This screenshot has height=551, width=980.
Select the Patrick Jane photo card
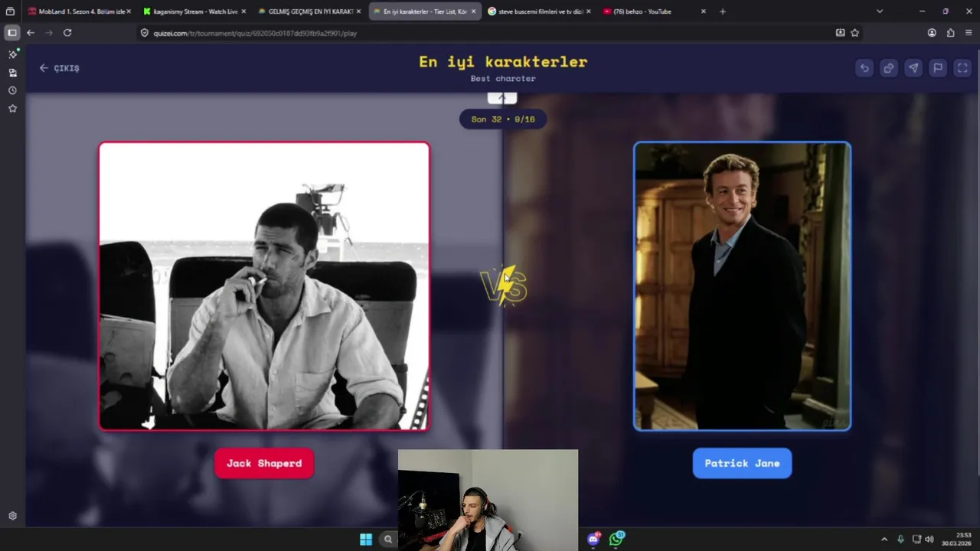click(742, 286)
